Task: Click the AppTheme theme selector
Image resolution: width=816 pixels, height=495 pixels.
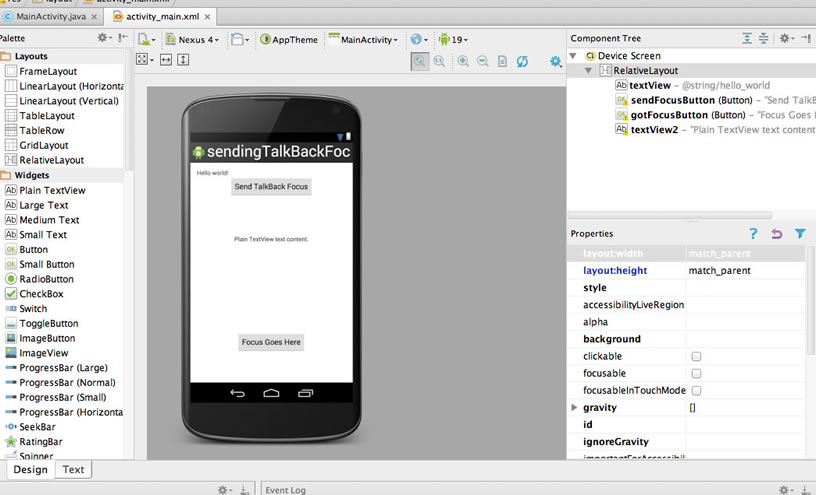Action: pos(289,40)
